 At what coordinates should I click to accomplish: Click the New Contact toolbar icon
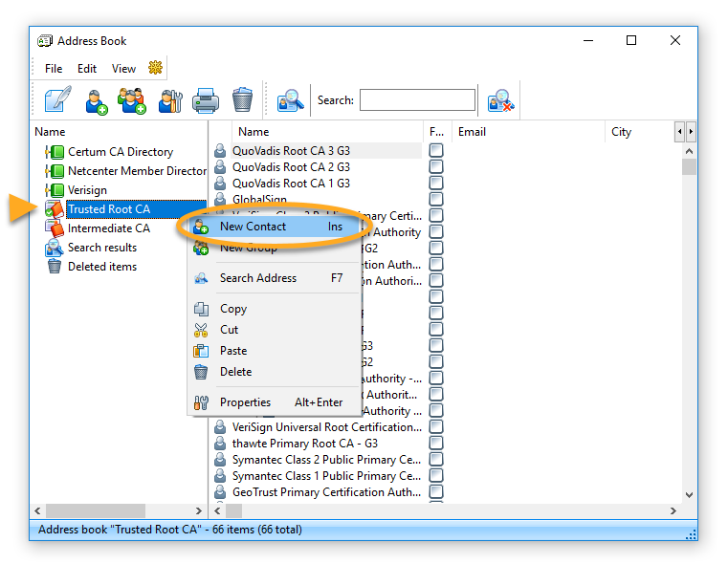[96, 101]
